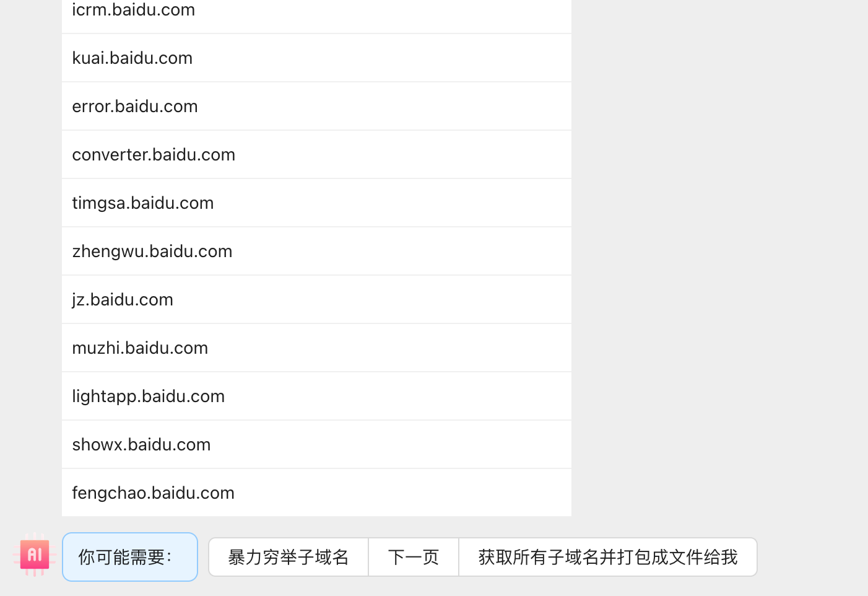868x596 pixels.
Task: Click the pink AI assistant icon
Action: [35, 554]
